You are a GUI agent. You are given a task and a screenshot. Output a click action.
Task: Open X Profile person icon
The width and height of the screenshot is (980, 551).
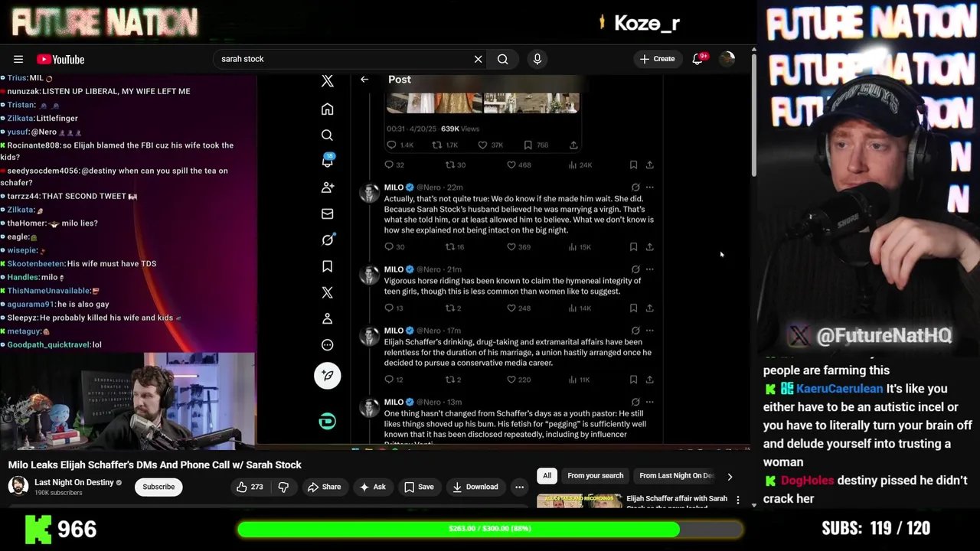327,318
